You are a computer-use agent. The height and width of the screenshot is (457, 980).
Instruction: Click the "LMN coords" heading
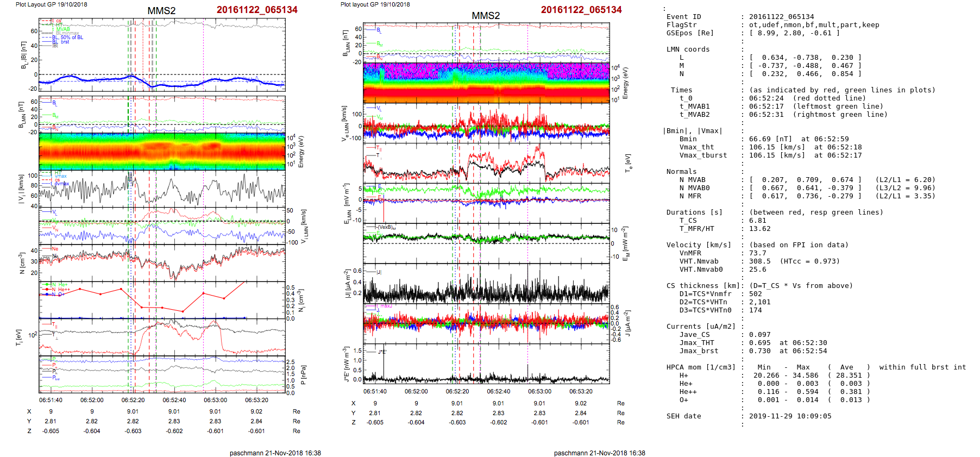(688, 49)
